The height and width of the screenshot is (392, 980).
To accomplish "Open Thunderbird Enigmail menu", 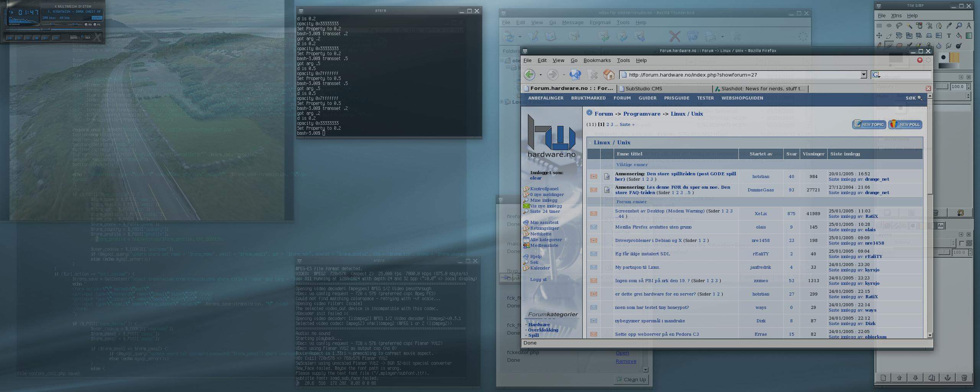I will click(x=600, y=22).
